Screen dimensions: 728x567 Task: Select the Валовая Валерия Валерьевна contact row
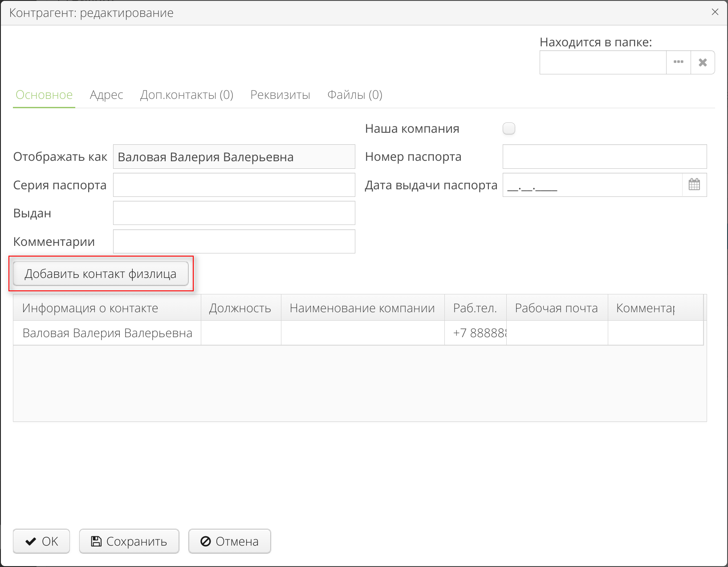pos(107,333)
